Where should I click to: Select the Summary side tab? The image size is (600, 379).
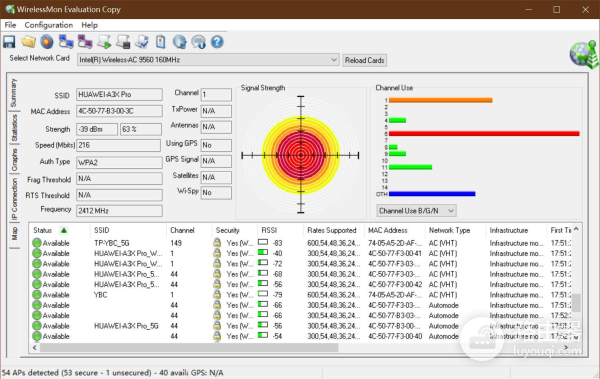click(13, 93)
